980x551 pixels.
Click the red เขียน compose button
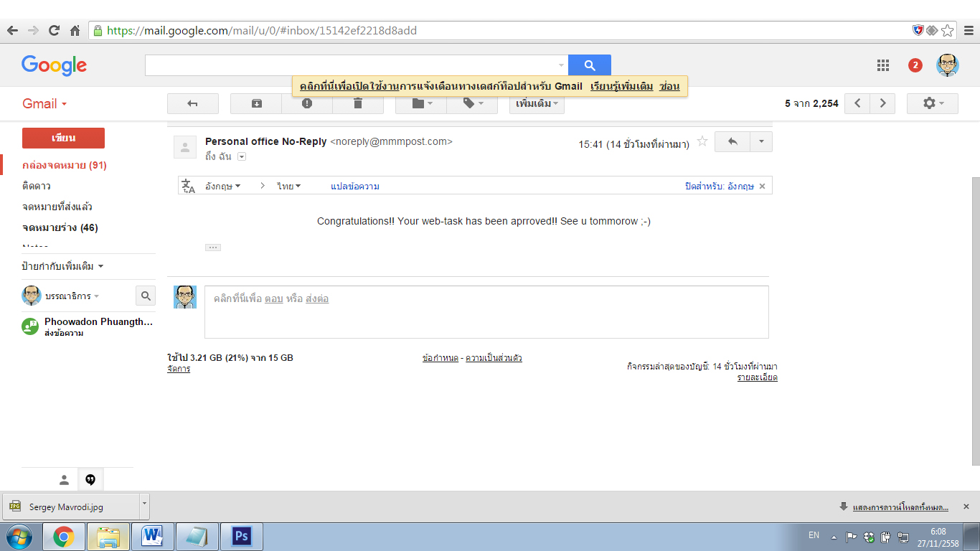(x=63, y=138)
